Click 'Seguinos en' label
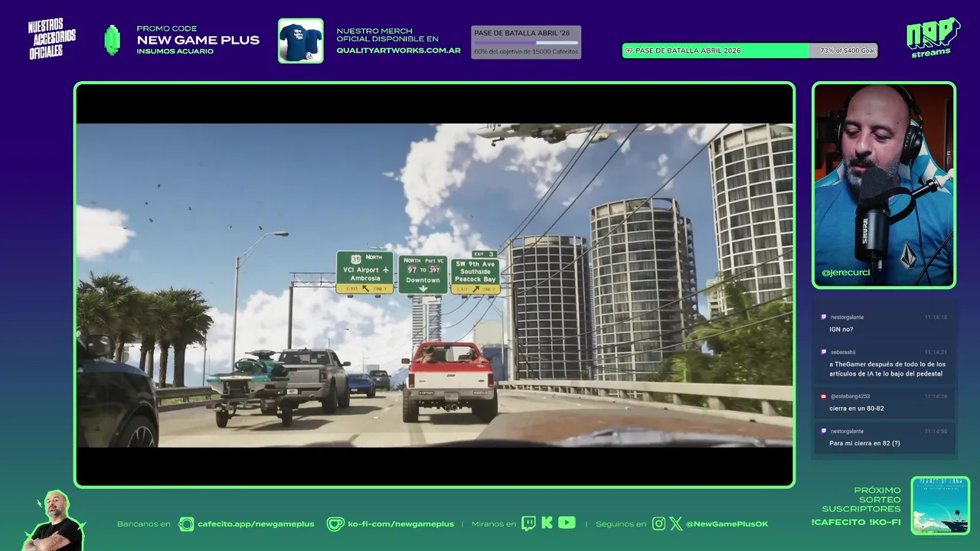 pos(621,524)
